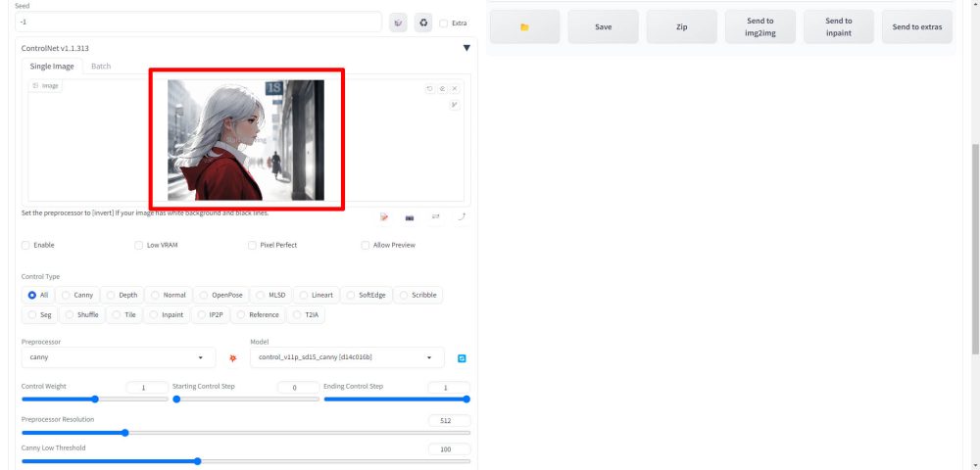Toggle the Pixel Perfect checkbox
The image size is (980, 470).
(x=252, y=245)
